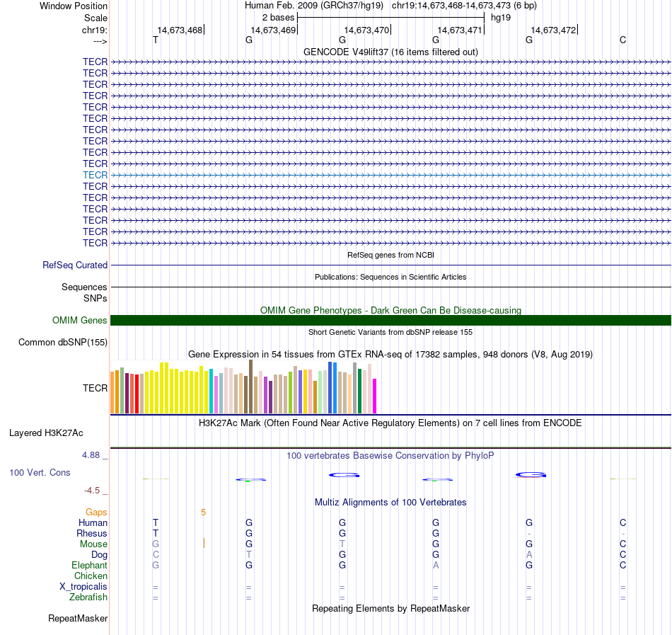Open Common dbSNP(155) track label
This screenshot has height=635, width=672.
click(63, 342)
